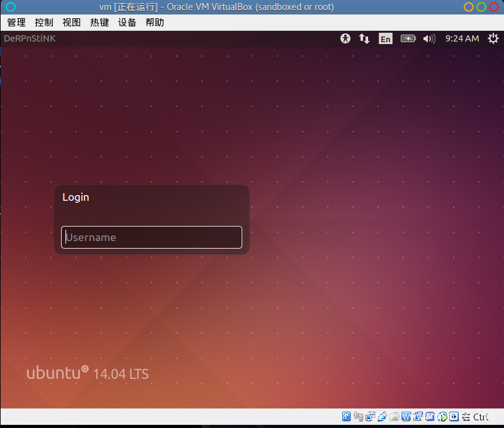Open the 帮助 menu
The height and width of the screenshot is (428, 504).
[155, 23]
